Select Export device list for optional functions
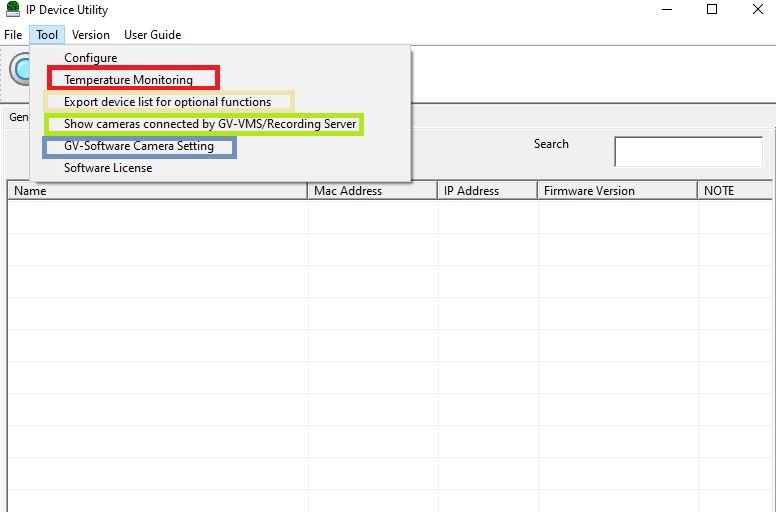Screen dimensions: 776x512 220,102
